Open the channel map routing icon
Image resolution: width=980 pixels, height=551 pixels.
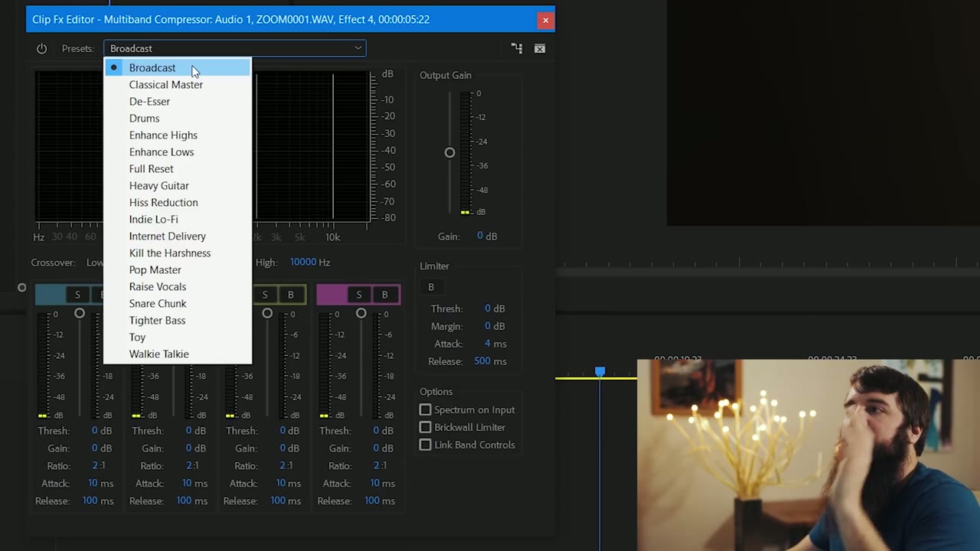tap(517, 48)
